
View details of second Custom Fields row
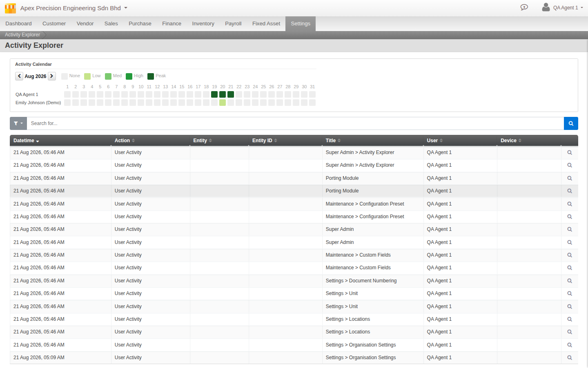(x=570, y=268)
